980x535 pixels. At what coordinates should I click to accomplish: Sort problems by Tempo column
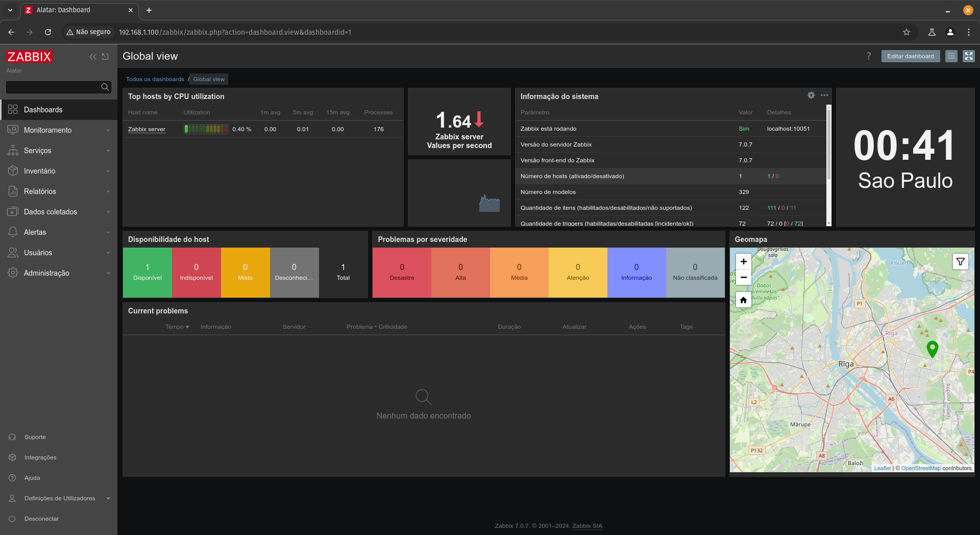177,327
